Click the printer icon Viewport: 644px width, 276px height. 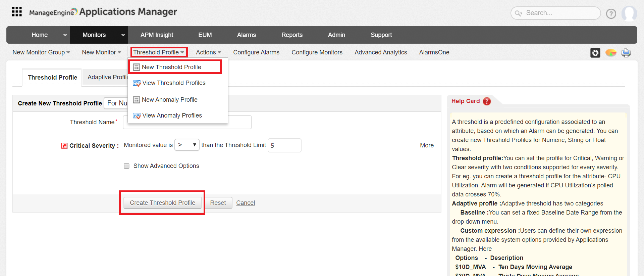coord(626,53)
